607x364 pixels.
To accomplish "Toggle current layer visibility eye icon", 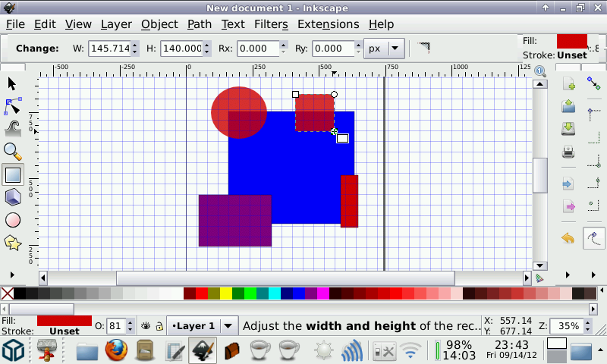I will click(x=145, y=326).
